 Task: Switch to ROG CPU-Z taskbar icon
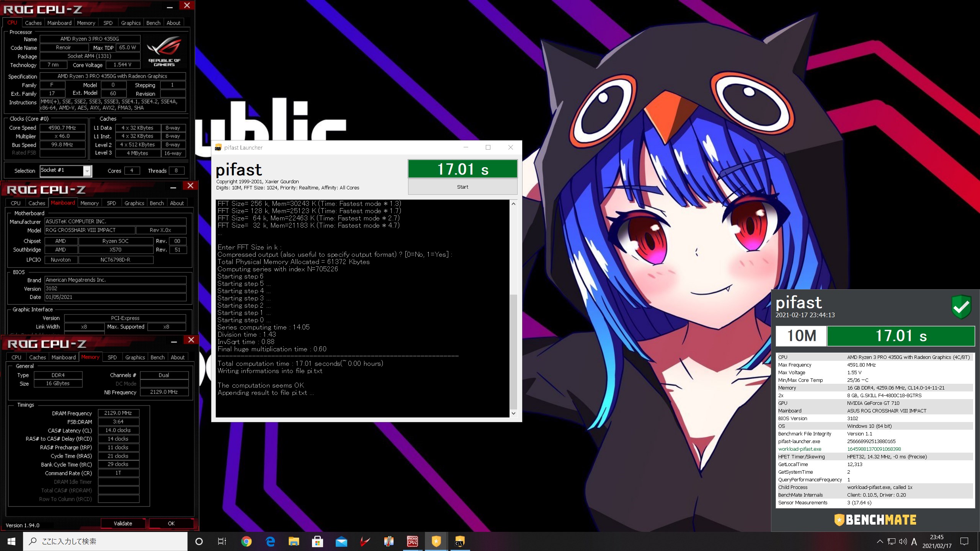point(412,541)
